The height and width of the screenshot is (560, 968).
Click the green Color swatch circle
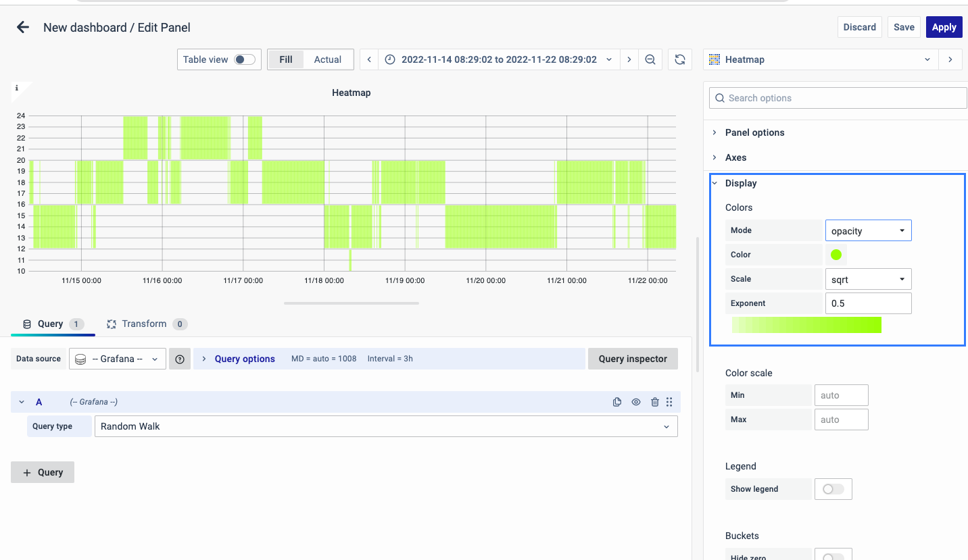[836, 255]
